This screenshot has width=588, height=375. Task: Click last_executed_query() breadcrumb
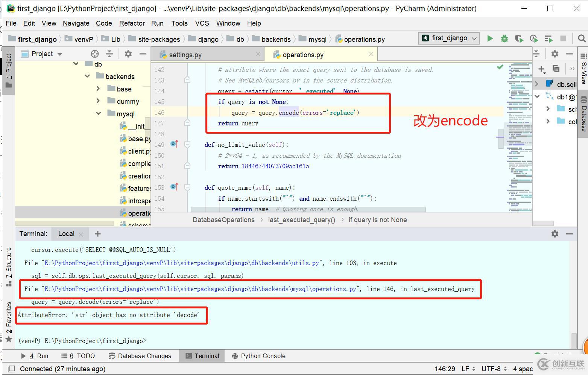(x=302, y=220)
